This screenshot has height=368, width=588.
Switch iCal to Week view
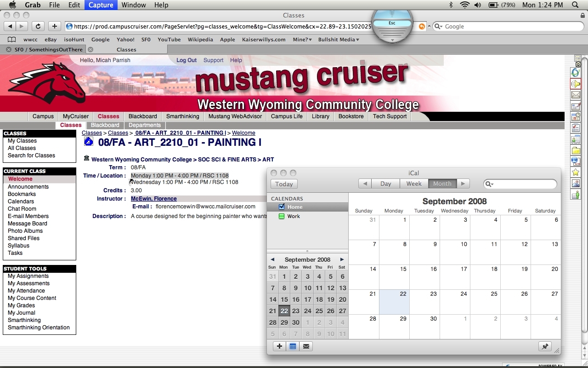coord(413,184)
